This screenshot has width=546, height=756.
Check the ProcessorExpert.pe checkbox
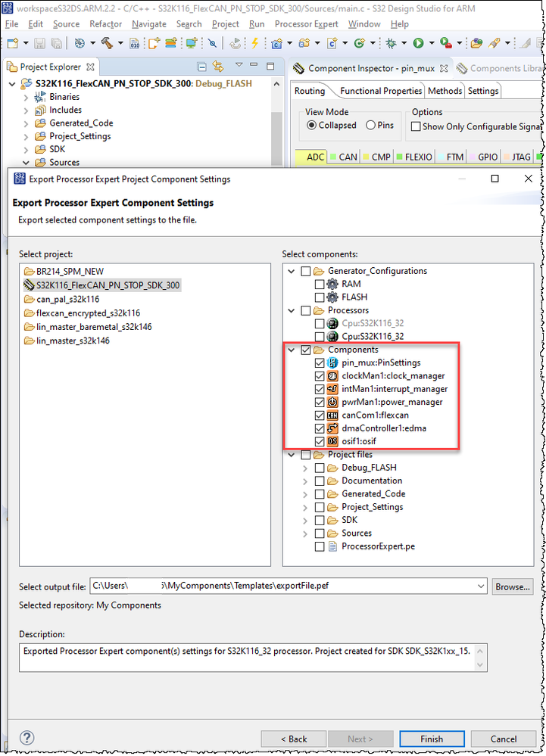(320, 546)
